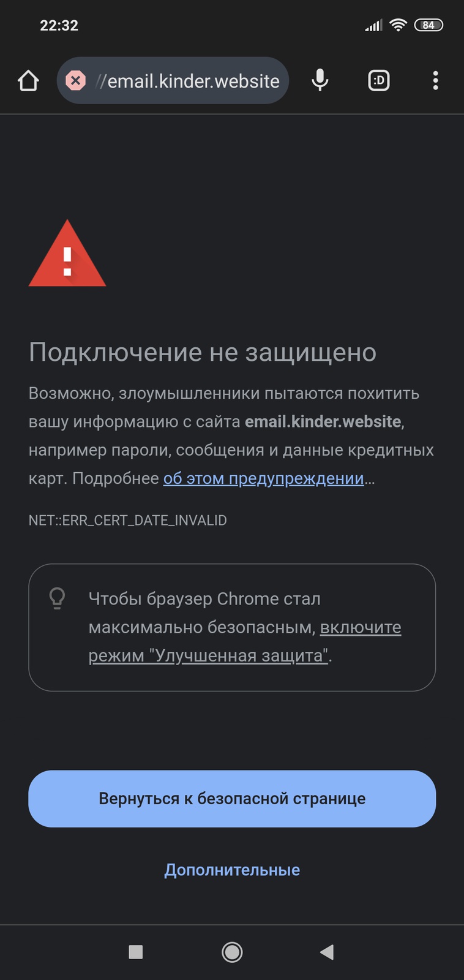464x980 pixels.
Task: Open the tab switcher button
Action: tap(378, 80)
